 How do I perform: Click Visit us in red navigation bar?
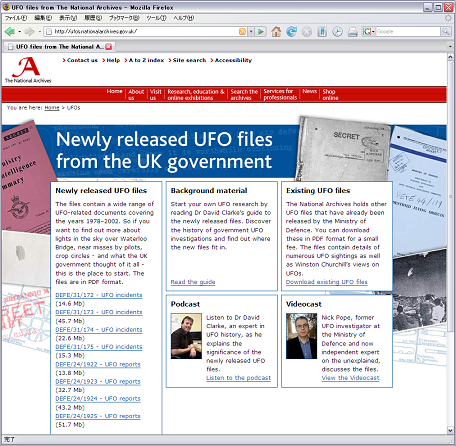point(155,95)
